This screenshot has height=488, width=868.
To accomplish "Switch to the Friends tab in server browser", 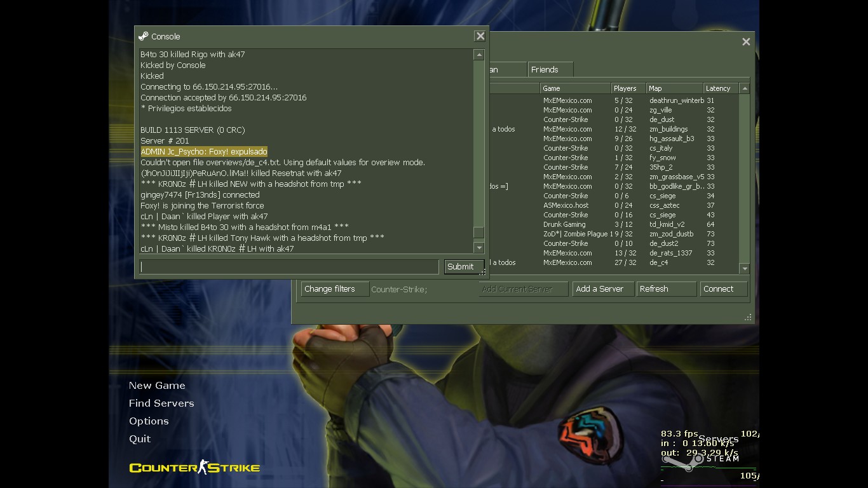I will tap(549, 69).
